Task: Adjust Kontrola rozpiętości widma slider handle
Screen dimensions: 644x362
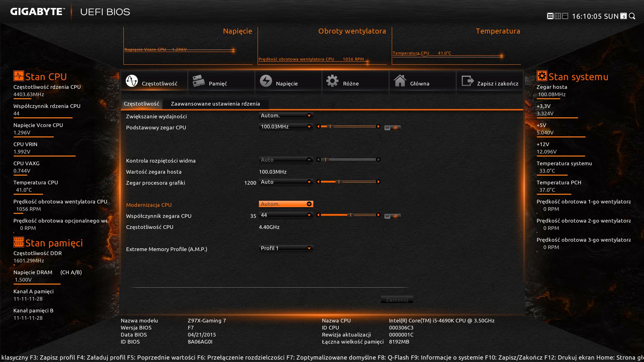Action: pyautogui.click(x=325, y=160)
